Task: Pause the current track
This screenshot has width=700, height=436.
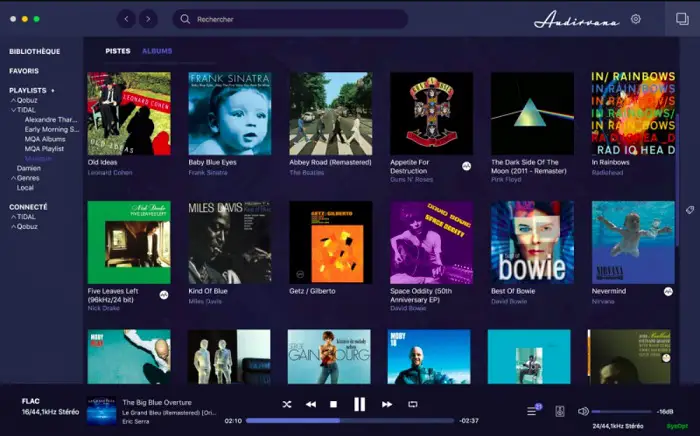Action: tap(359, 404)
